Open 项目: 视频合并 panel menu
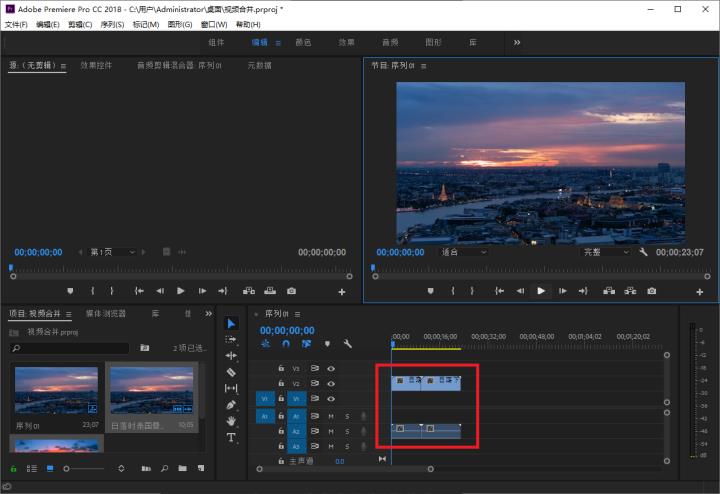The width and height of the screenshot is (720, 494). pos(68,314)
